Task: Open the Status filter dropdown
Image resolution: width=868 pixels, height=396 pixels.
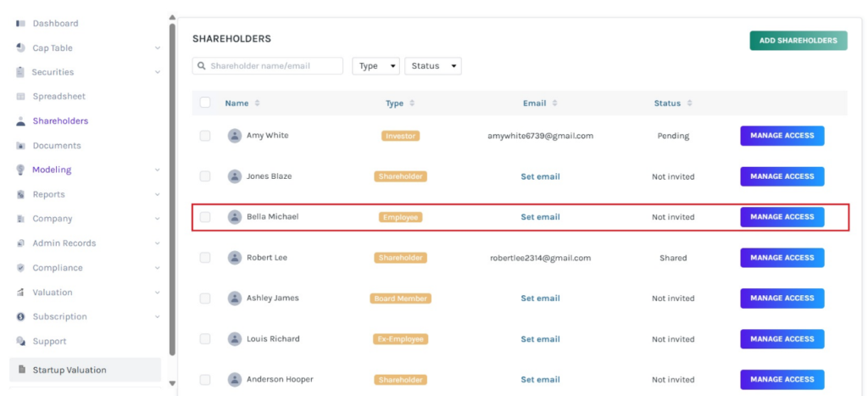Action: point(433,66)
